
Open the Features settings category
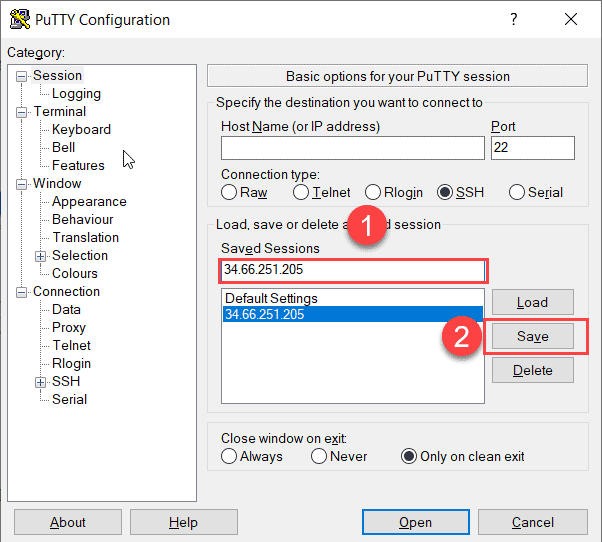point(78,166)
